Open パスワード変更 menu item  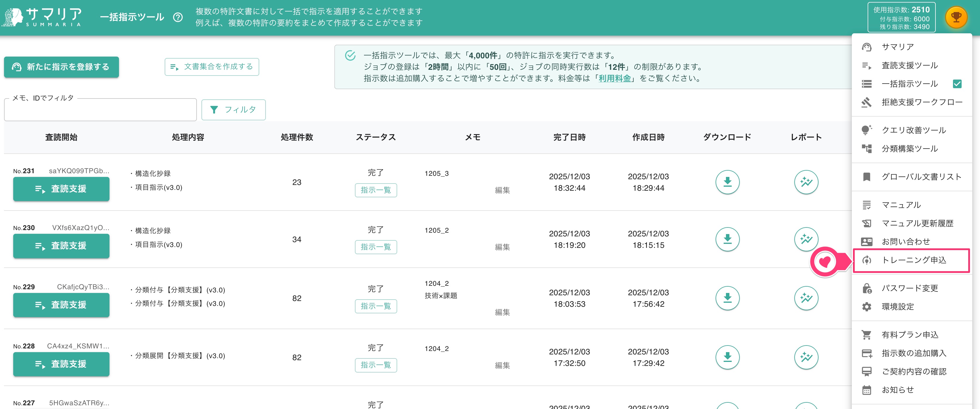(x=912, y=288)
